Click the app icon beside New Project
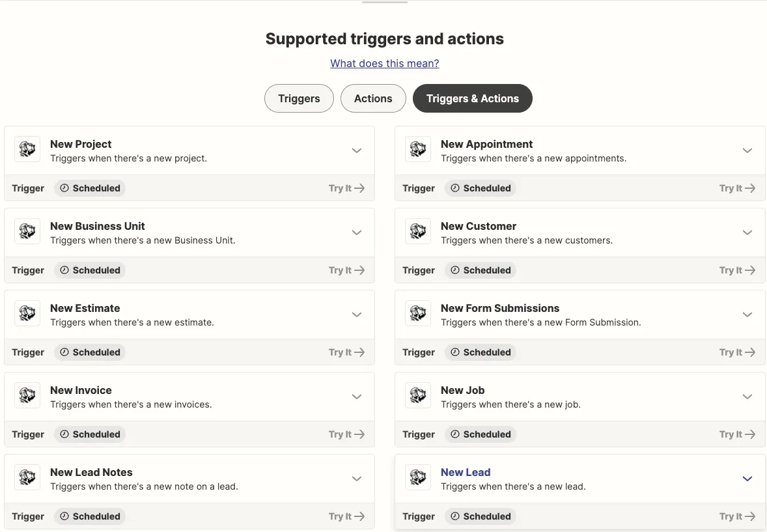 pos(27,150)
